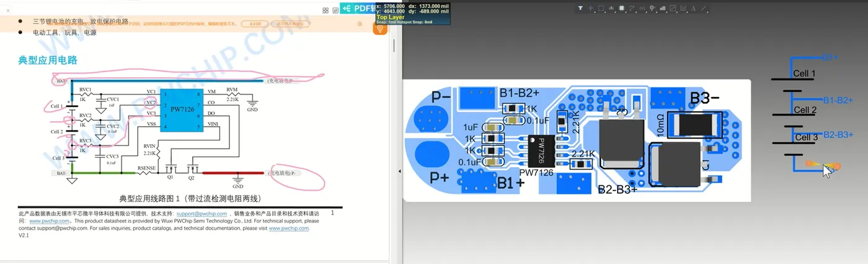Click the P+ pad label on PCB
The image size is (868, 264).
439,177
